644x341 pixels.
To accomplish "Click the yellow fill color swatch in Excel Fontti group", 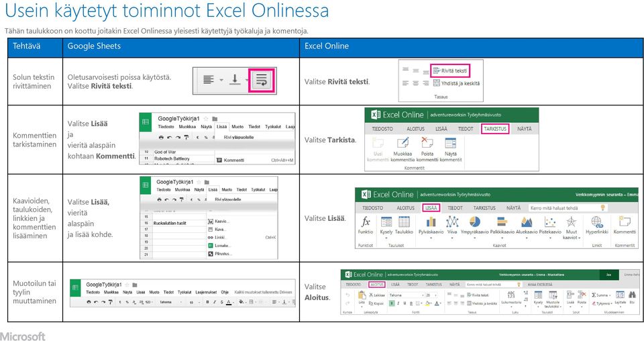I will tap(427, 303).
